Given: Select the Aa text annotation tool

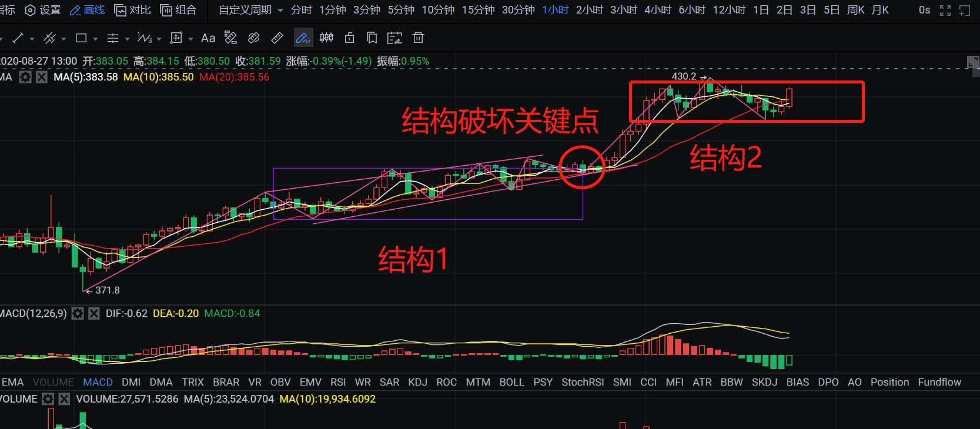Looking at the screenshot, I should (x=208, y=38).
